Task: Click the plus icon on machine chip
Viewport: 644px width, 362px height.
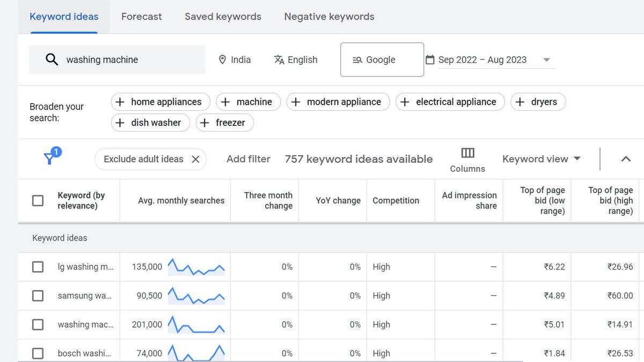Action: coord(226,102)
